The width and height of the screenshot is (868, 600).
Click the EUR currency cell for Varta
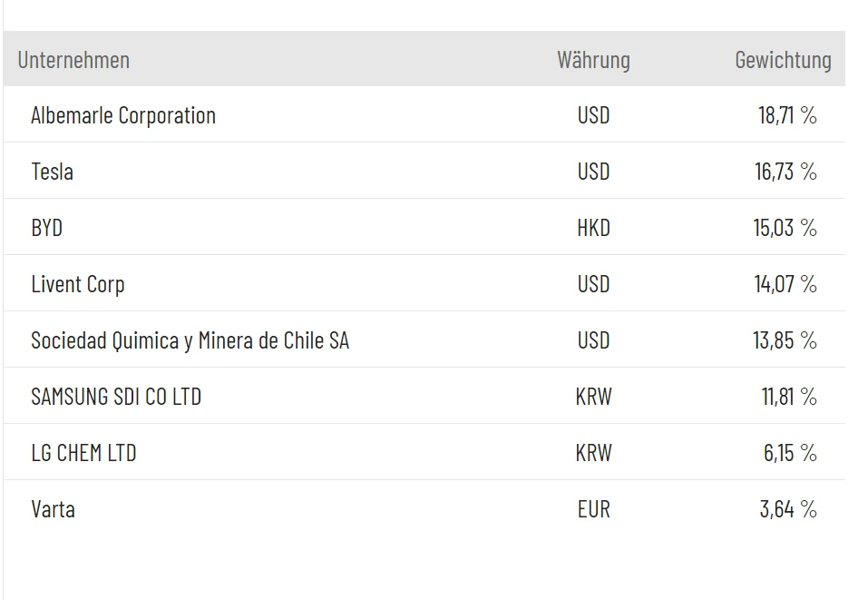[x=593, y=509]
